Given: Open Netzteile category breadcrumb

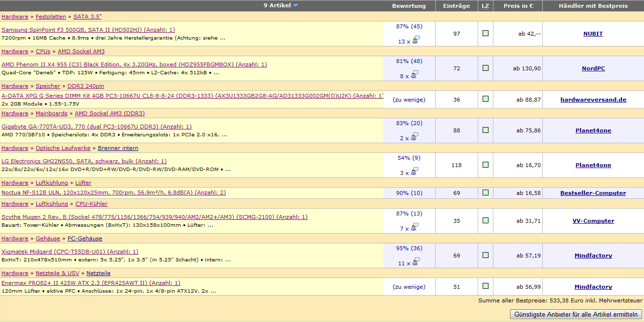Looking at the screenshot, I should (x=98, y=273).
